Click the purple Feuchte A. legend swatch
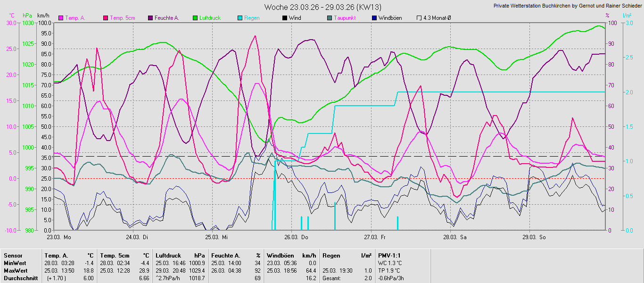The width and height of the screenshot is (644, 283). 150,18
